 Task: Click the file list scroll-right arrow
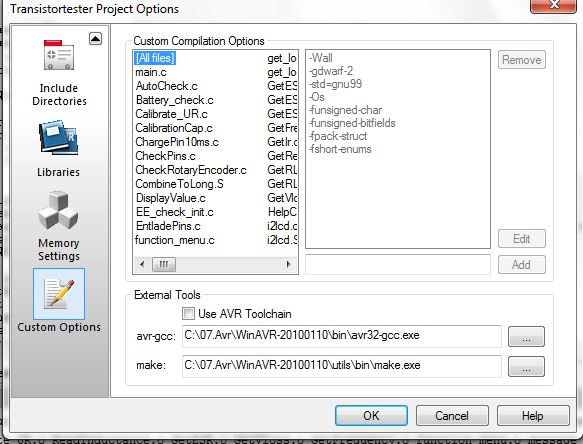click(x=288, y=265)
